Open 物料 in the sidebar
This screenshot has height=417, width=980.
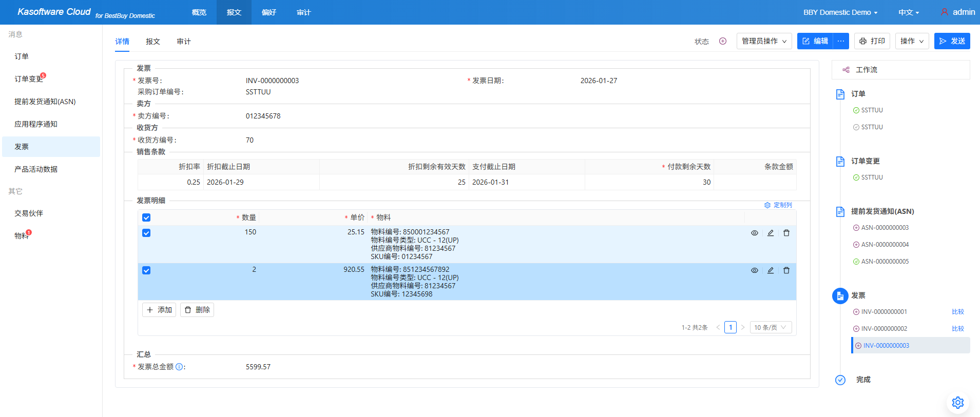click(51, 236)
